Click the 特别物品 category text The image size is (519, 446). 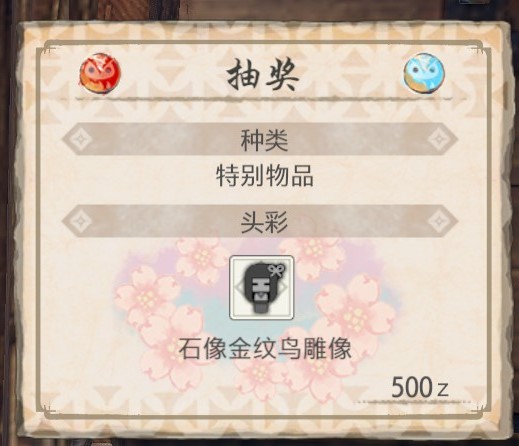(x=265, y=175)
